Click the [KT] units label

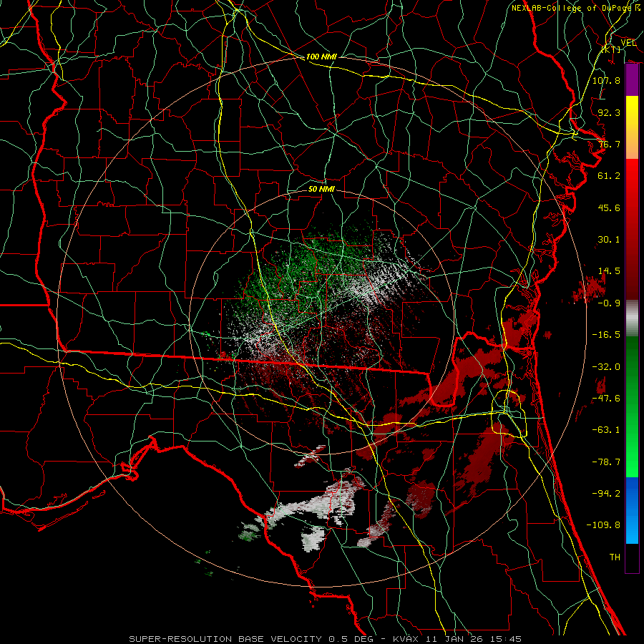coord(611,49)
